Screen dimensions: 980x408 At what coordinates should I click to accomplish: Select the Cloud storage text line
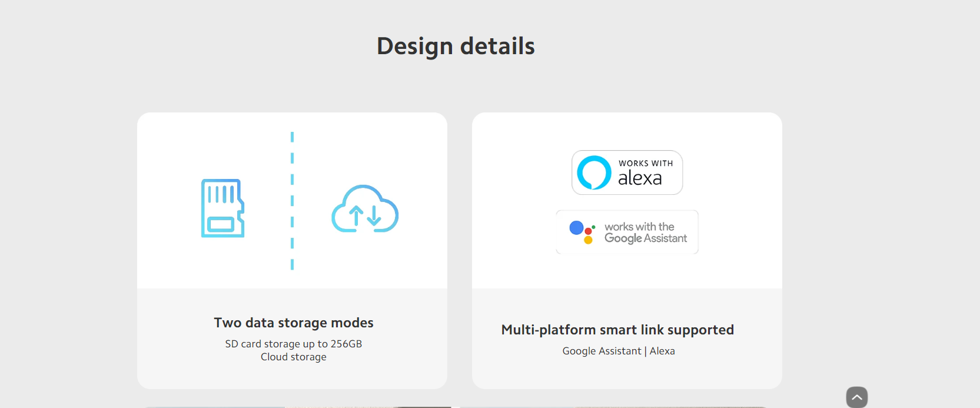tap(294, 357)
